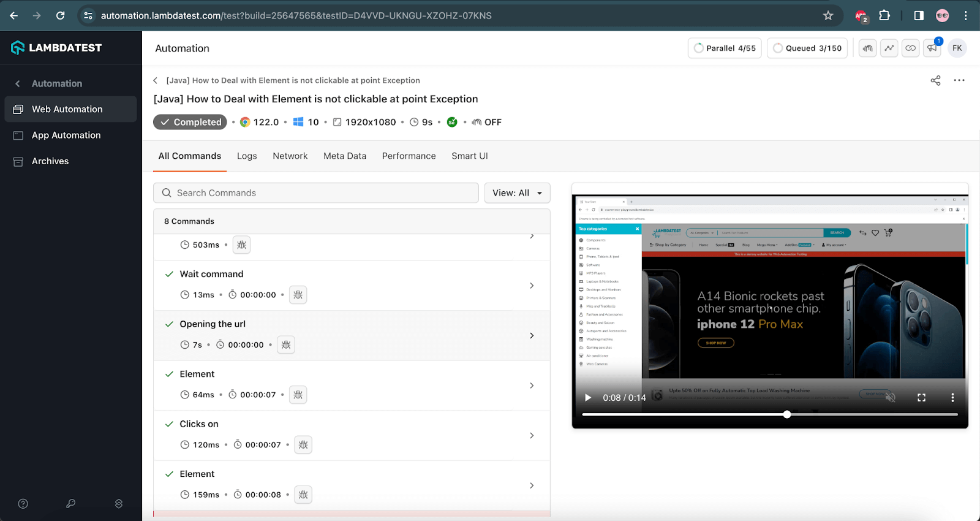This screenshot has height=521, width=980.
Task: Click the bug icon on Opening the url row
Action: pos(286,345)
